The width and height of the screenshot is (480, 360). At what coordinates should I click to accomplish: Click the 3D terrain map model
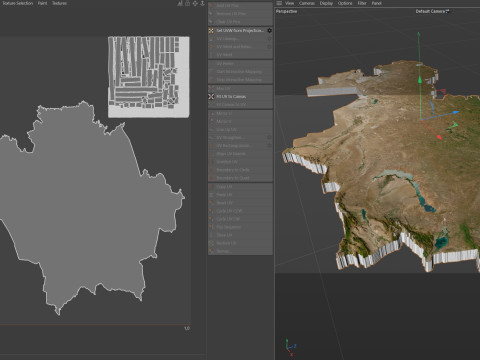[382, 167]
